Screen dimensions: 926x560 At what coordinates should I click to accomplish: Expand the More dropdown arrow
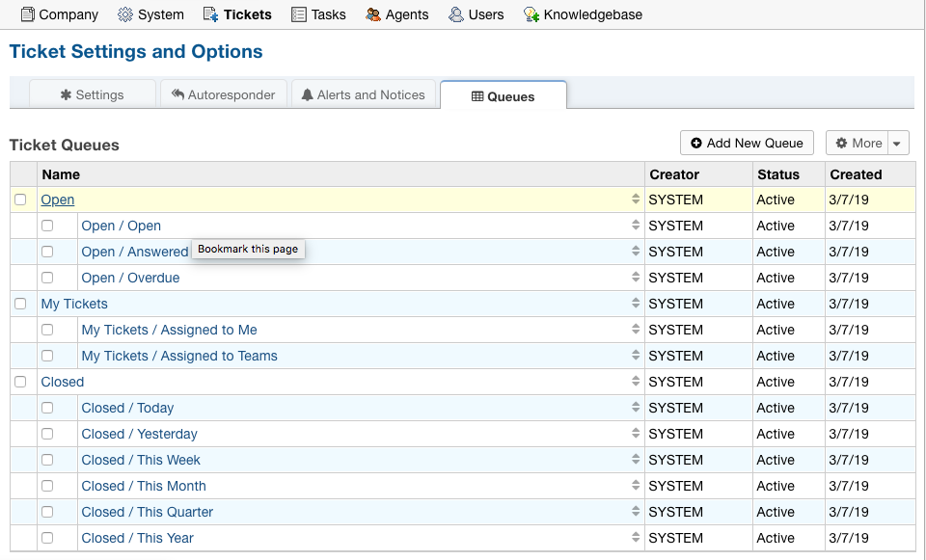(x=897, y=144)
